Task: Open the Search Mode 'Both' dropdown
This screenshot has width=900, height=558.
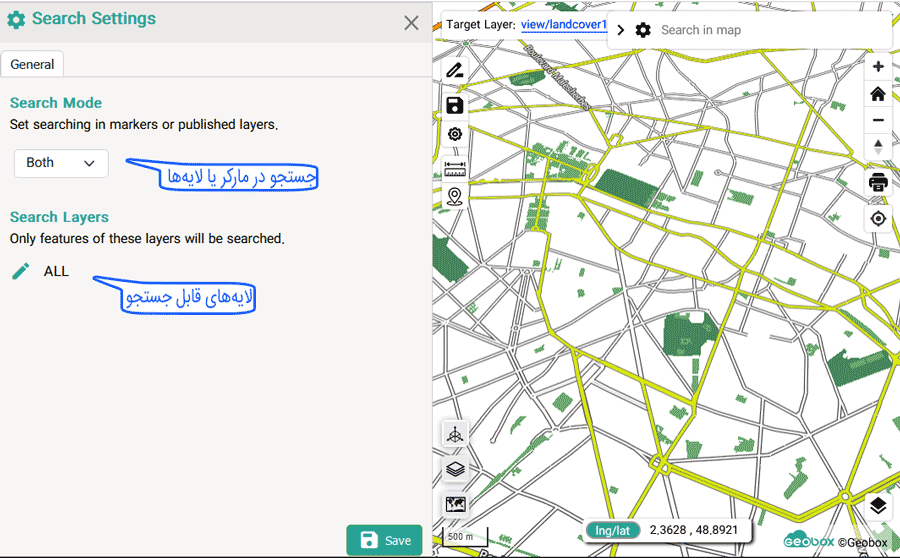Action: 61,163
